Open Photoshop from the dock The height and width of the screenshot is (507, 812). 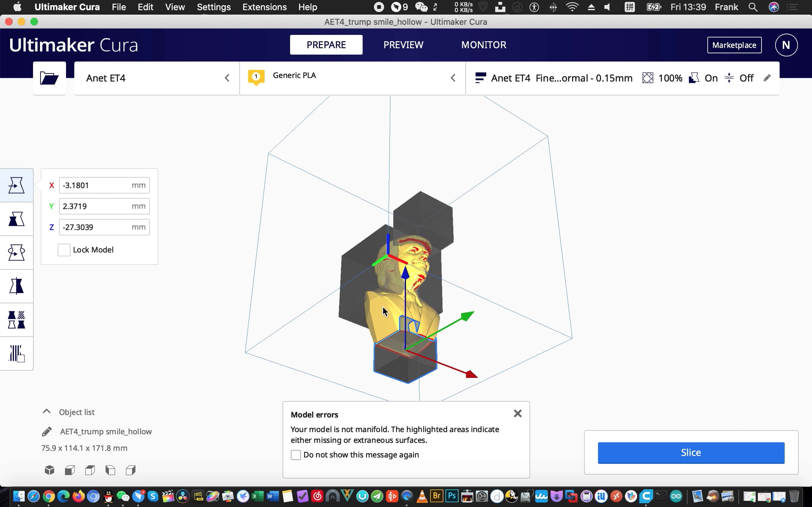[x=452, y=496]
